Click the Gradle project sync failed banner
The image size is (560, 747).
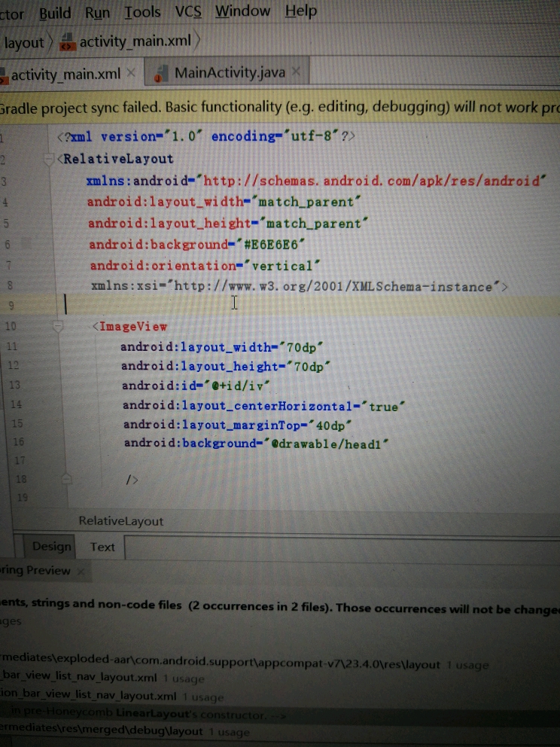click(280, 107)
